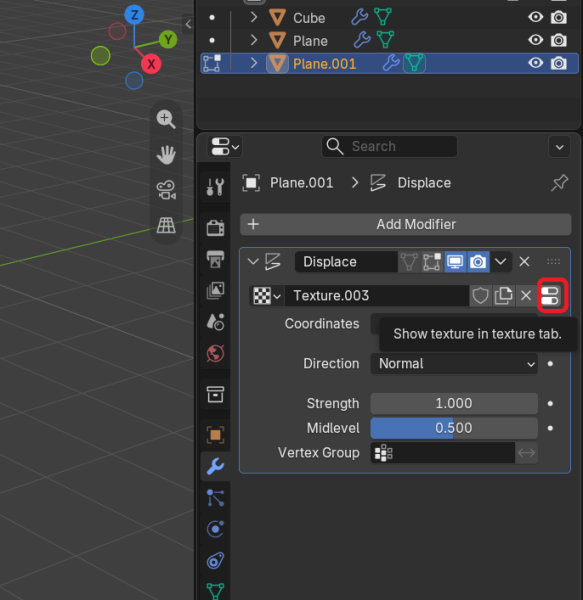Click the Add Modifier button

coord(405,225)
